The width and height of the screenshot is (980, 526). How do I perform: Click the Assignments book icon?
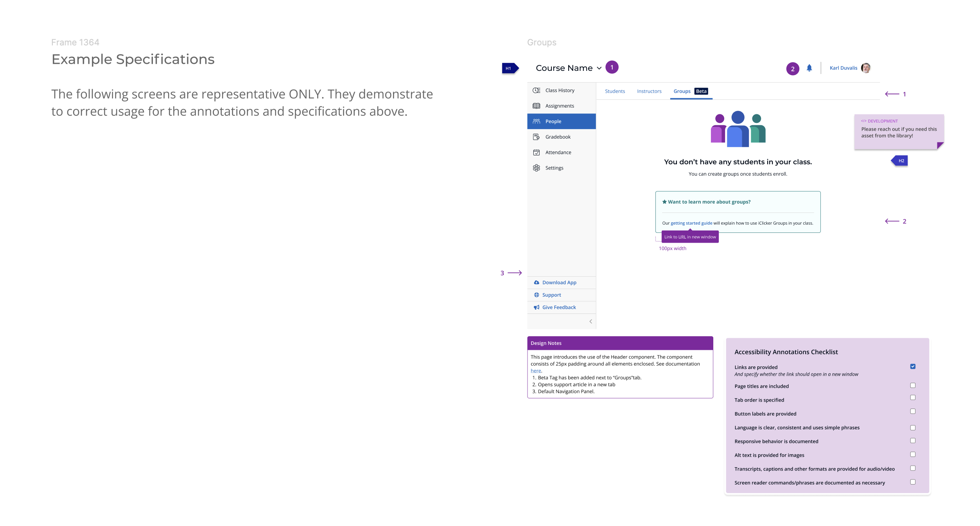point(536,106)
